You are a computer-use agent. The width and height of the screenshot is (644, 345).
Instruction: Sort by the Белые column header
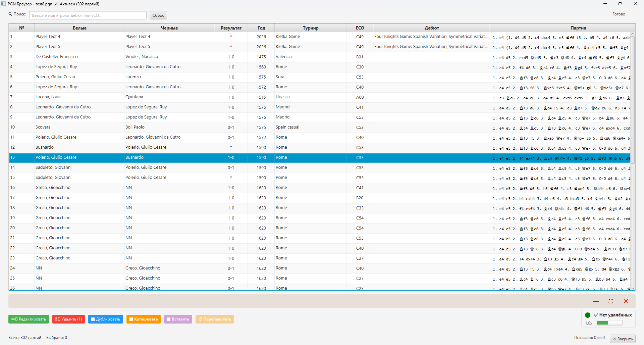[79, 28]
